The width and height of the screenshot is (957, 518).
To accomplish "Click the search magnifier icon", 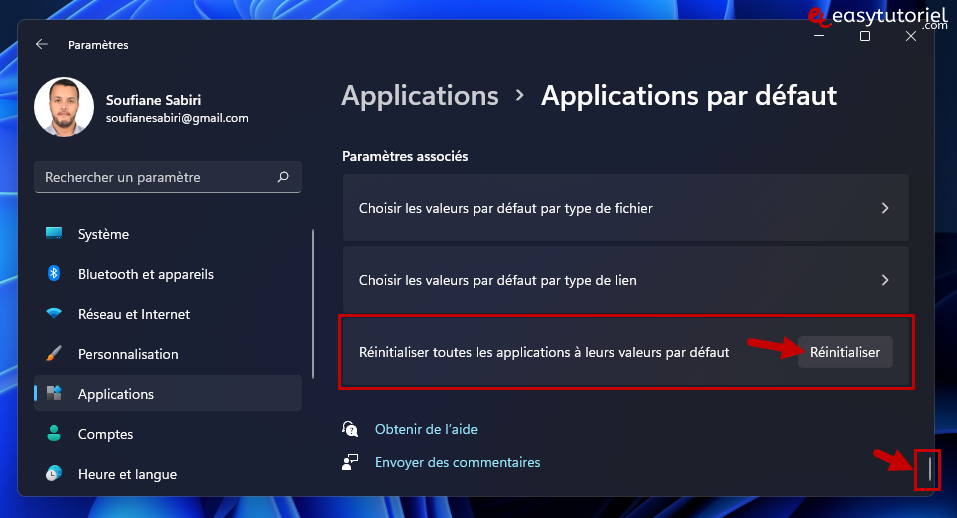I will click(x=283, y=177).
